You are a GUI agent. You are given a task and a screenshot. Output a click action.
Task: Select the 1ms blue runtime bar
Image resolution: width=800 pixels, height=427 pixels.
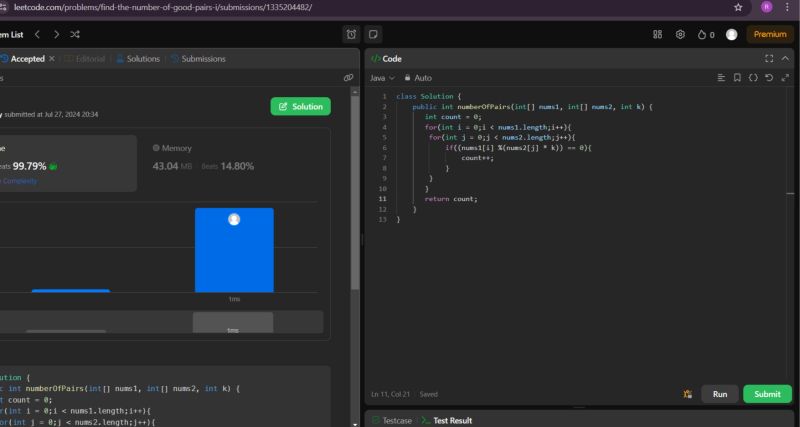(234, 250)
